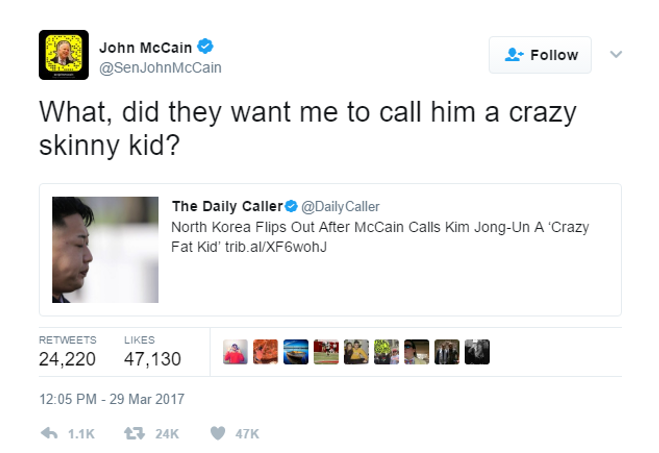Click the retweet icon
This screenshot has width=659, height=453.
[132, 433]
